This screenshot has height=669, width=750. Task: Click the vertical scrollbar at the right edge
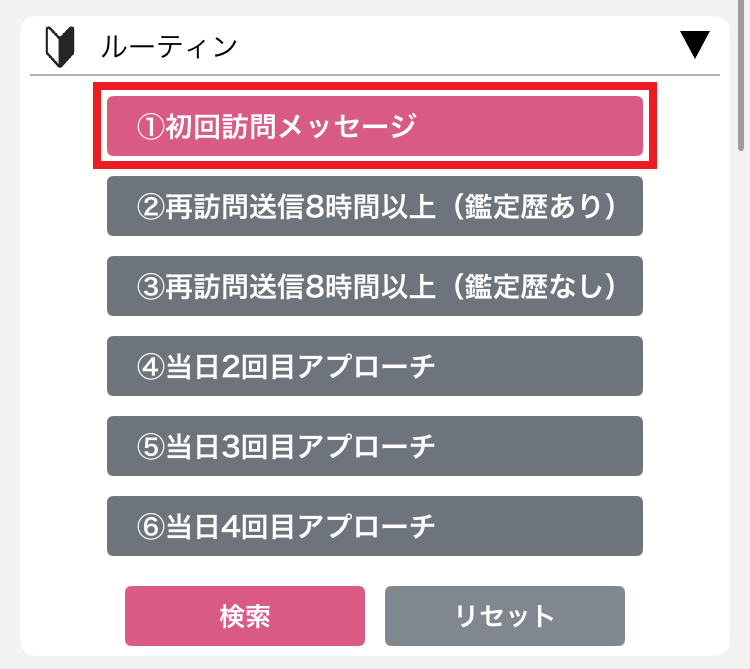coord(741,76)
